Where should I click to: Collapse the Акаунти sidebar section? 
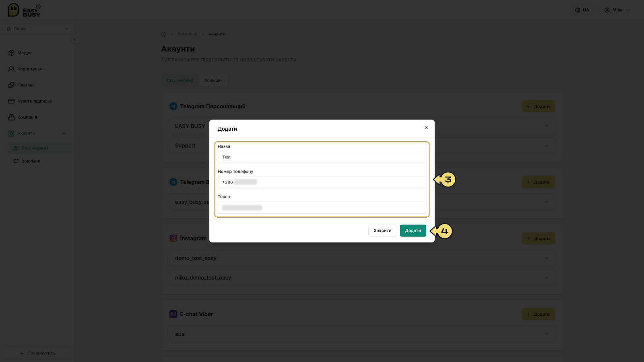tap(64, 133)
